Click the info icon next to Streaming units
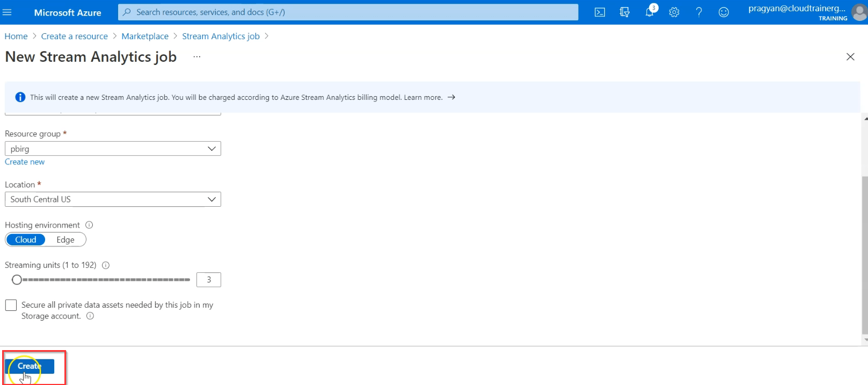This screenshot has height=385, width=868. (x=106, y=265)
